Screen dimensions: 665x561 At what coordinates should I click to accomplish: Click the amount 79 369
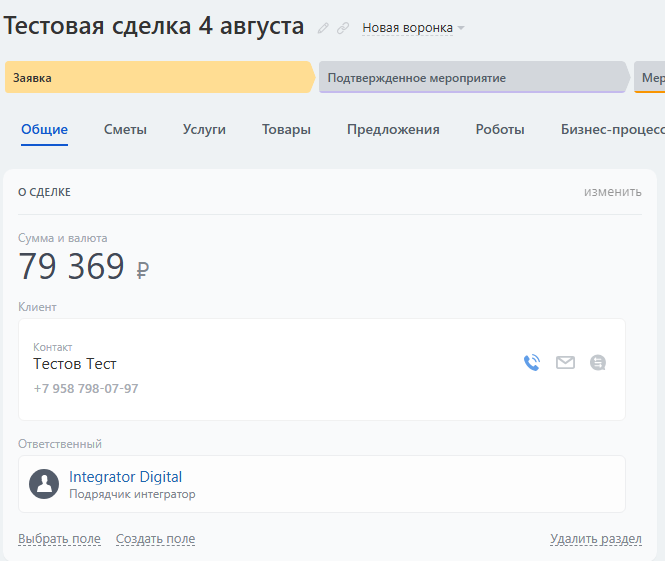pos(71,266)
